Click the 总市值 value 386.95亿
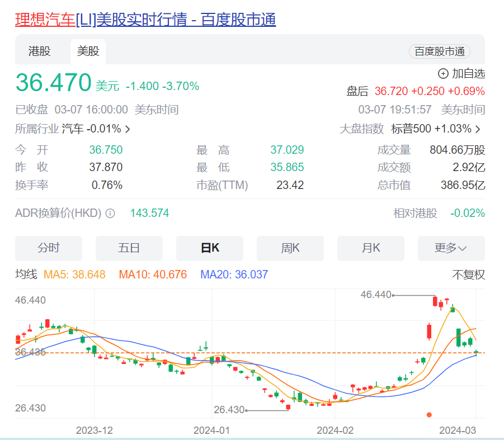 pos(463,185)
